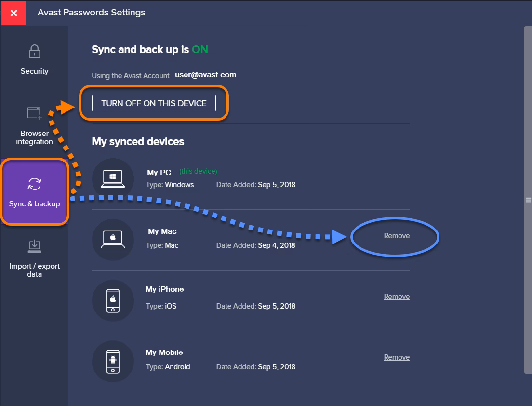Click the Sync and back up is ON heading
Viewport: 532px width, 406px height.
point(149,50)
